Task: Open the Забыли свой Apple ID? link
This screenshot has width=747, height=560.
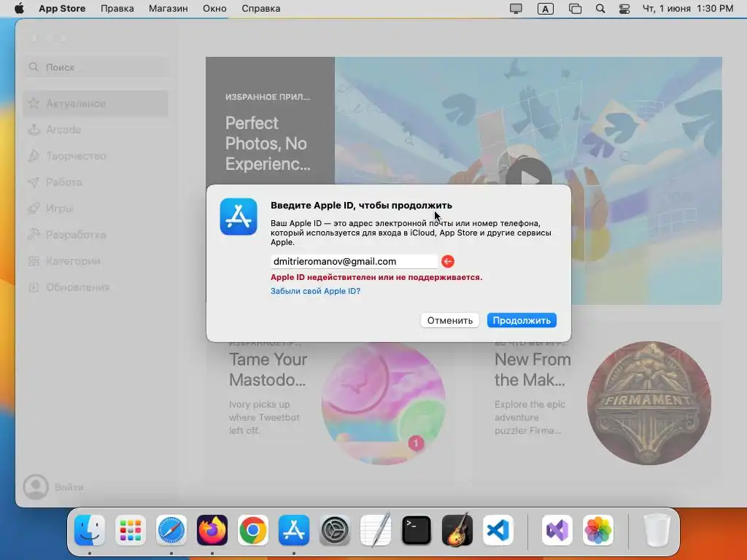Action: (315, 291)
